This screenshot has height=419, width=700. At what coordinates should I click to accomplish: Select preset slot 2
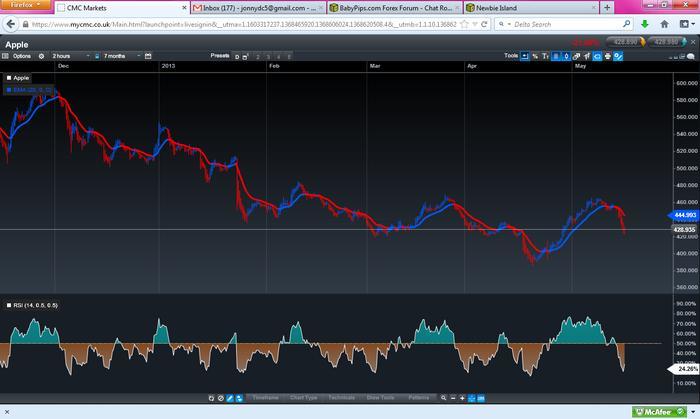[258, 57]
